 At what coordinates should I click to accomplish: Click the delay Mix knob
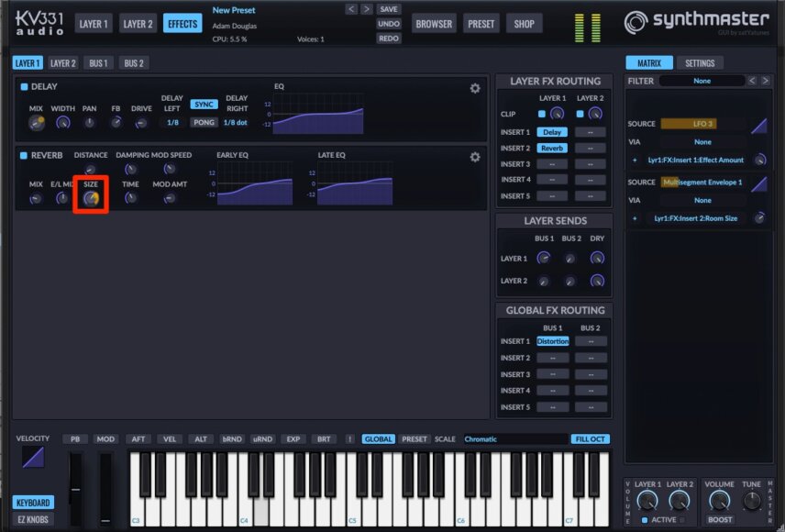(x=36, y=122)
